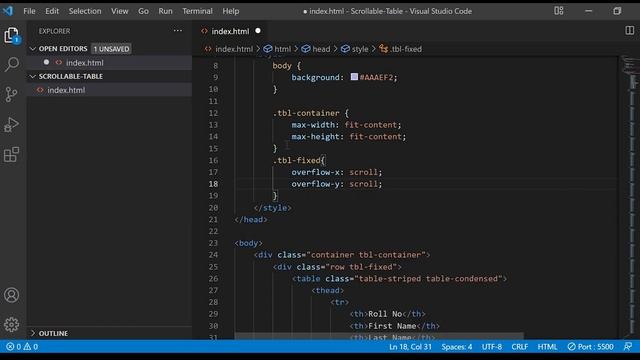Click the 'max-width' property text
The height and width of the screenshot is (360, 640).
coord(313,125)
